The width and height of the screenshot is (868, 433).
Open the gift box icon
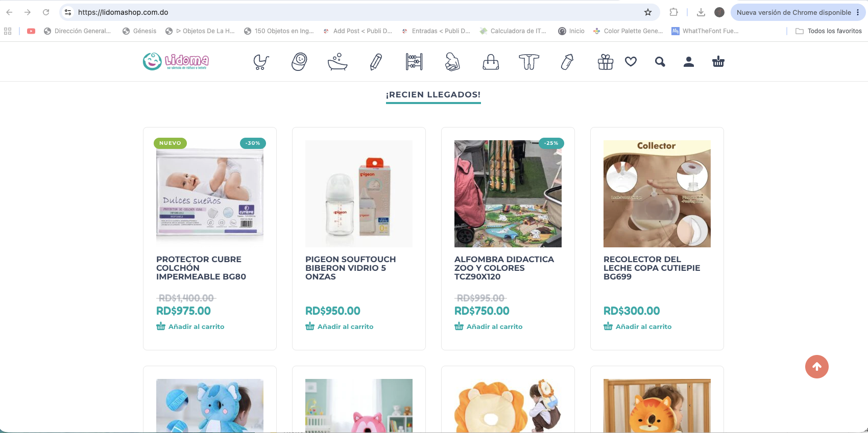point(606,62)
